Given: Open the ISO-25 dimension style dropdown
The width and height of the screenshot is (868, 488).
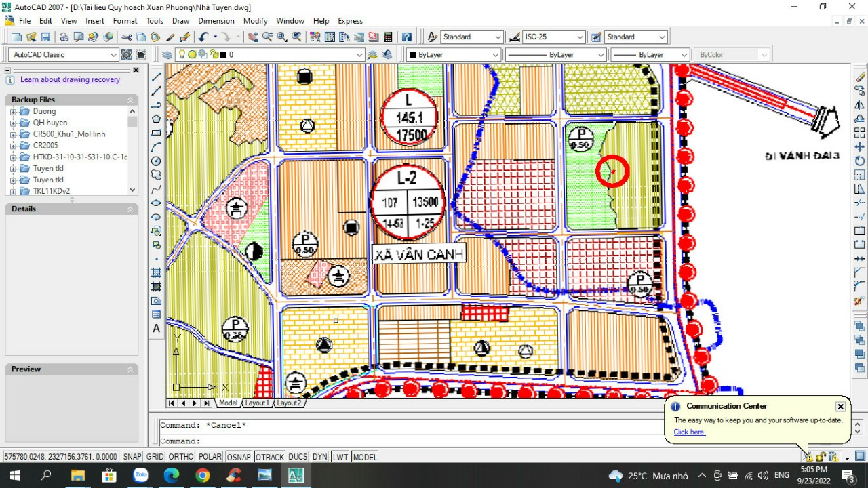Looking at the screenshot, I should coord(554,37).
